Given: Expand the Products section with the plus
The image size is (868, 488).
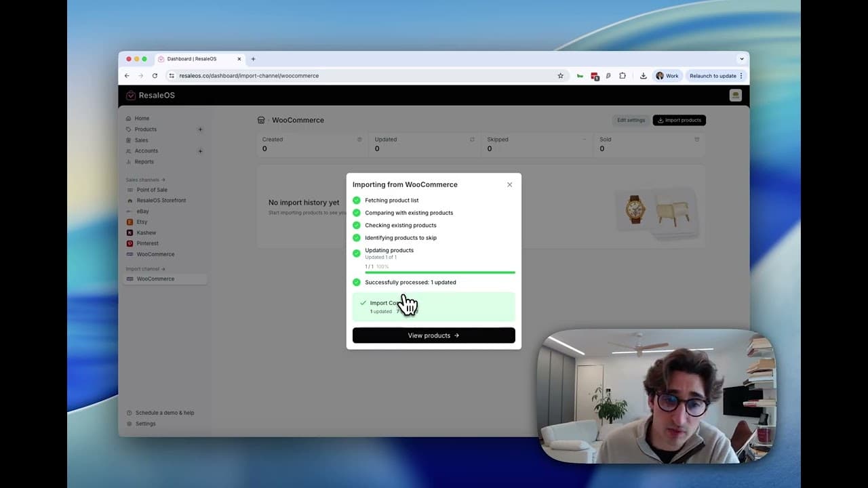Looking at the screenshot, I should click(x=201, y=129).
